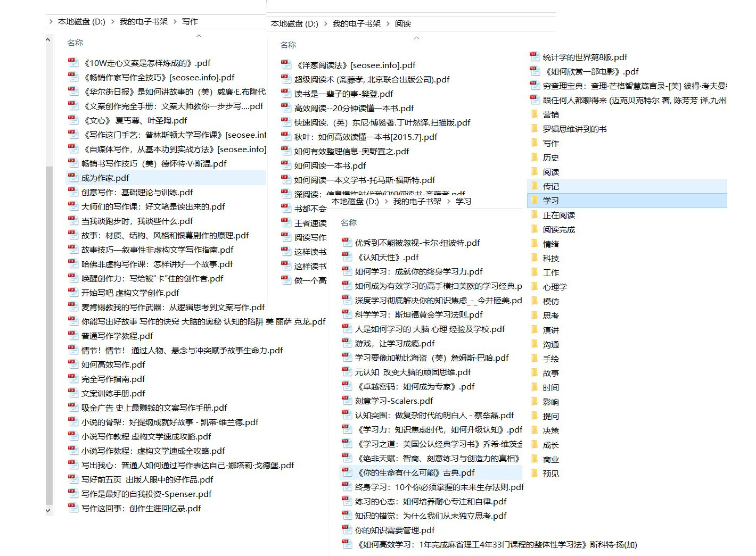Select file 元认知 改变大脑的顽固思维.pdf
The image size is (756, 556).
pyautogui.click(x=413, y=372)
